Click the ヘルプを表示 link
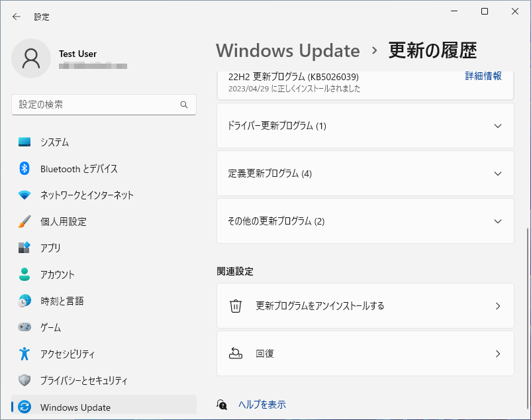The height and width of the screenshot is (420, 531). (x=261, y=404)
